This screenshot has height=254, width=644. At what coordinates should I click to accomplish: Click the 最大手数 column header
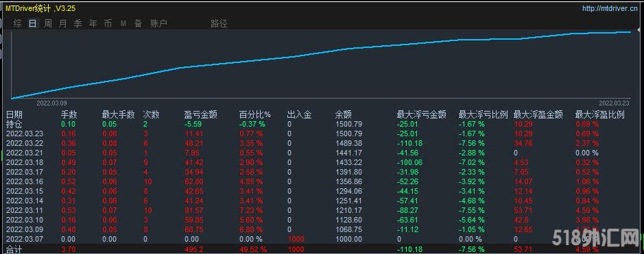118,115
